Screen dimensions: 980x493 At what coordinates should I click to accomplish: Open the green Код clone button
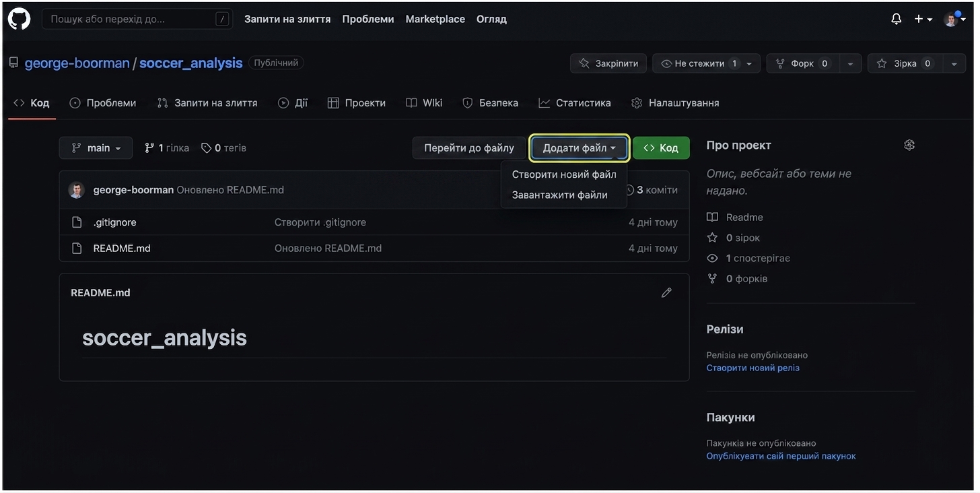pos(661,148)
